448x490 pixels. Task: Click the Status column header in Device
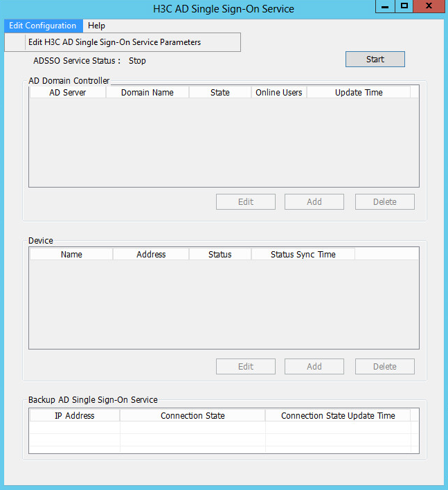220,255
